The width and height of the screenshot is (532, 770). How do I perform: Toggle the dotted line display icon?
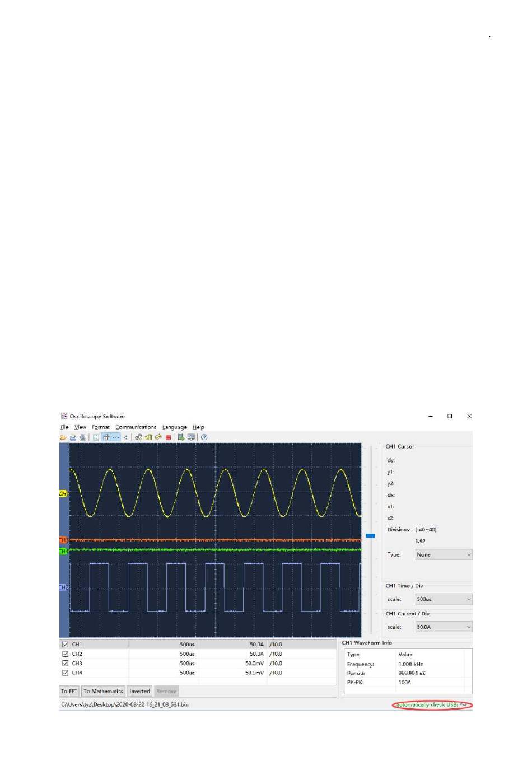tap(116, 437)
